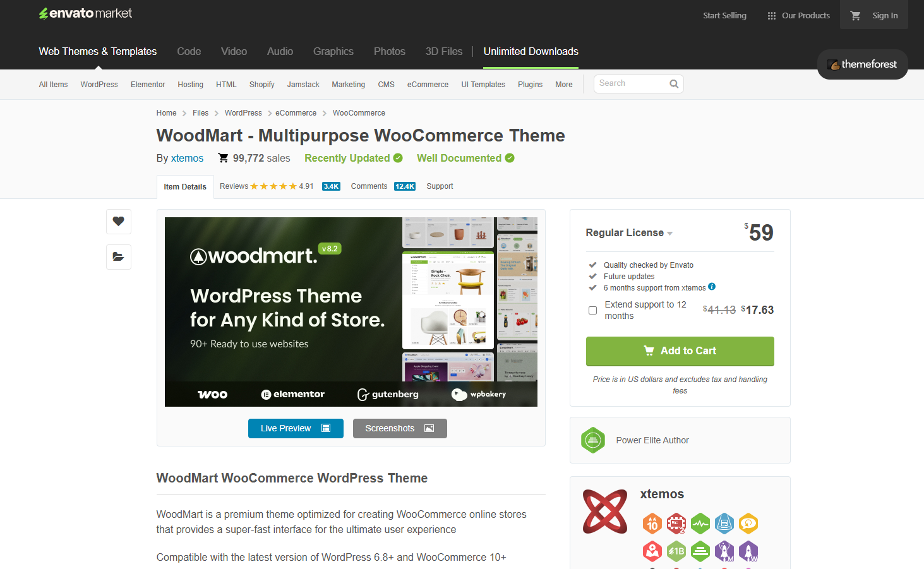The image size is (924, 569).
Task: Click the xtemos author avatar logo
Action: tap(604, 512)
